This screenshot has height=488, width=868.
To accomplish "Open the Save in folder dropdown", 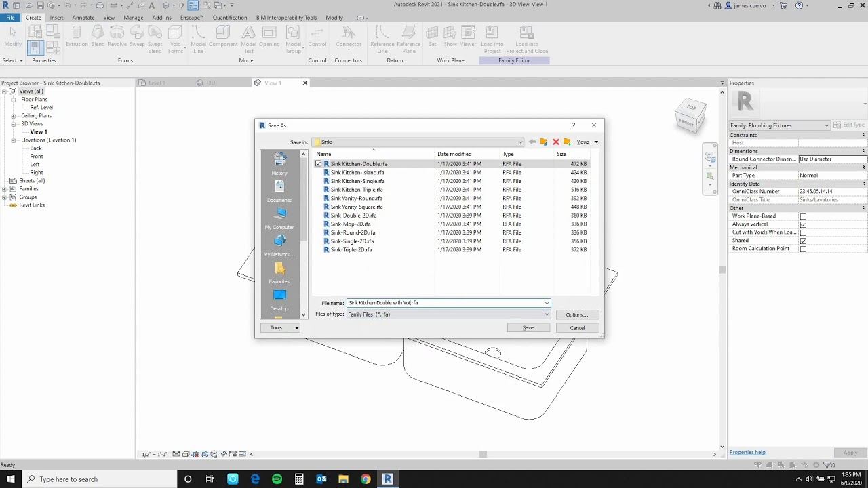I will (520, 142).
